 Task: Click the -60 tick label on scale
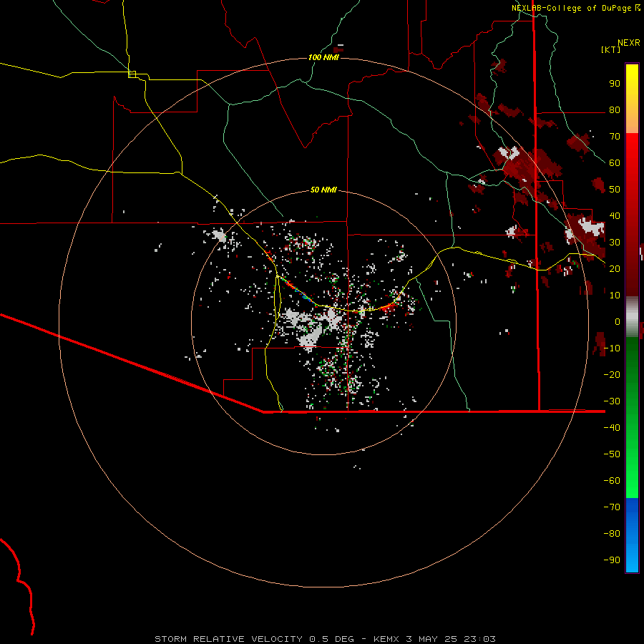[x=612, y=481]
